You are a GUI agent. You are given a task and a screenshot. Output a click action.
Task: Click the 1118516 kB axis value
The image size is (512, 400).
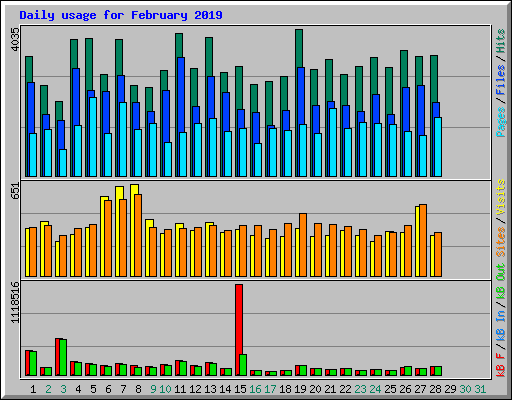tap(16, 302)
